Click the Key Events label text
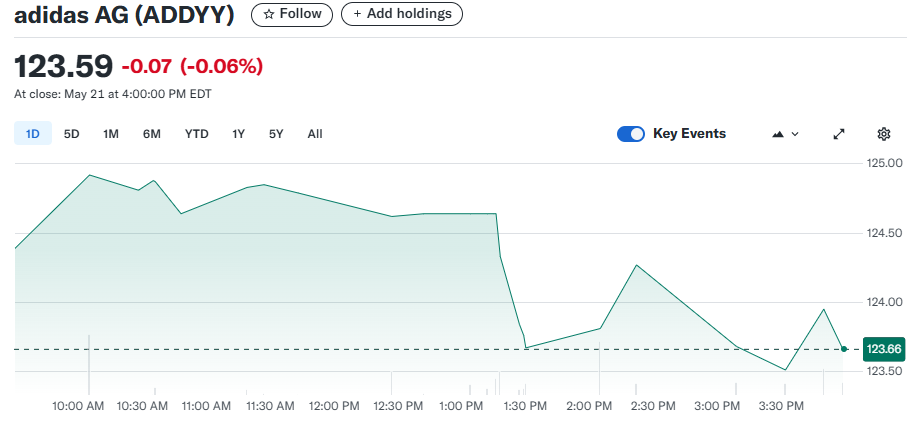922x431 pixels. (689, 134)
